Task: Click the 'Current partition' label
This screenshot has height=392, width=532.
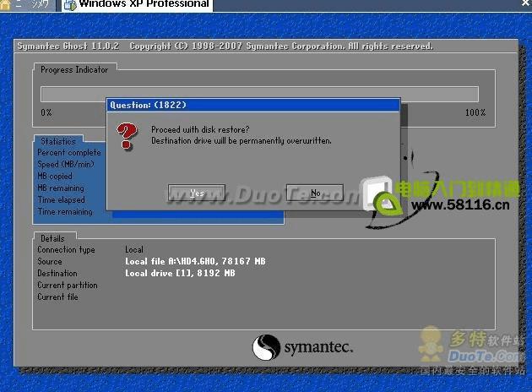Action: (x=68, y=285)
